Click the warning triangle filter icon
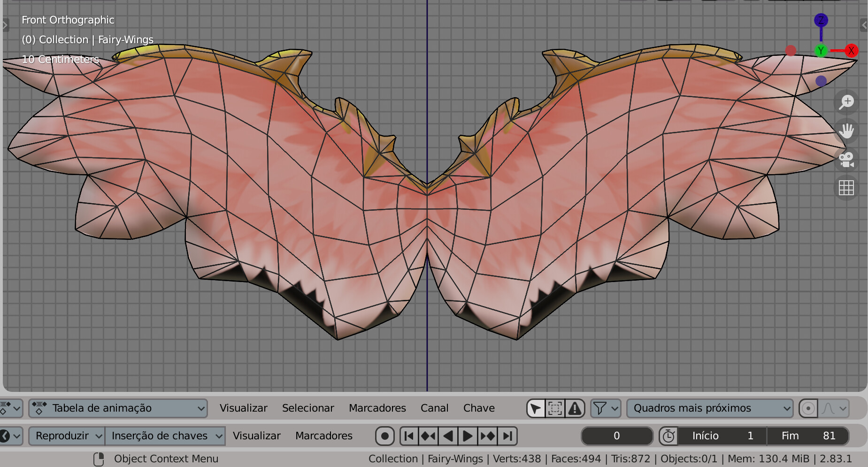 point(574,408)
